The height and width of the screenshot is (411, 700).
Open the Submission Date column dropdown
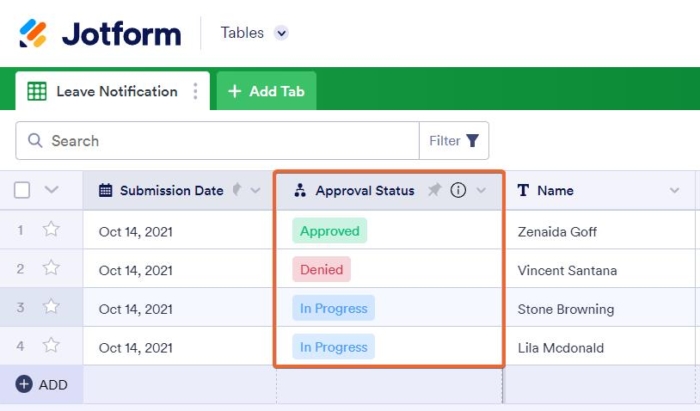(x=255, y=190)
